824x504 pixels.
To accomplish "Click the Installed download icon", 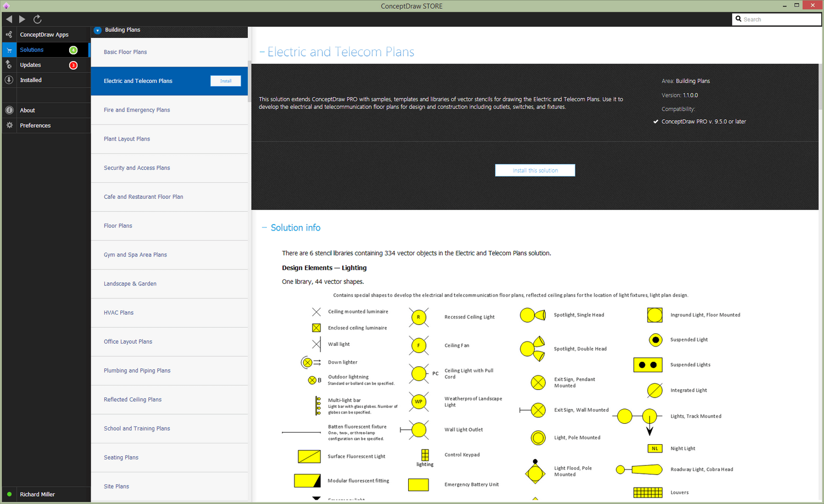I will click(9, 80).
